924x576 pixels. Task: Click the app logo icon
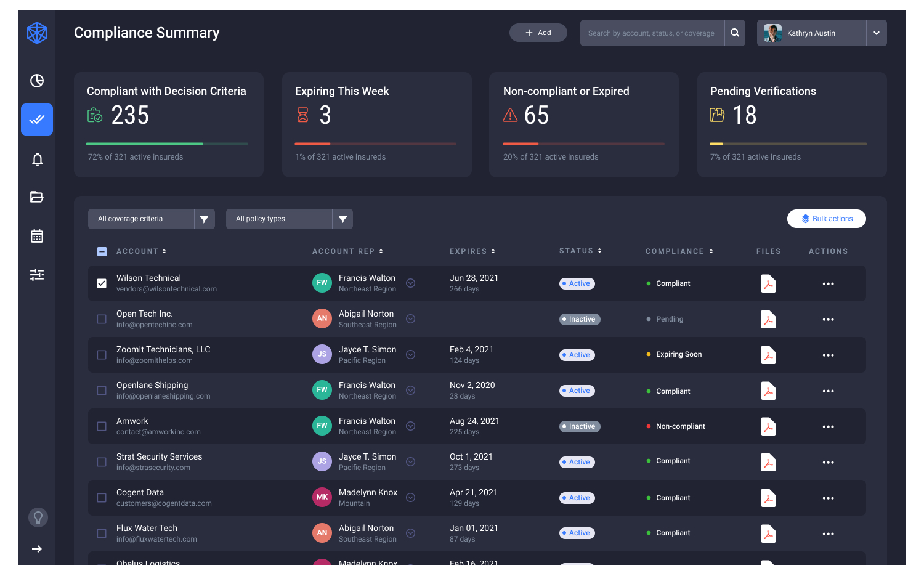(37, 33)
